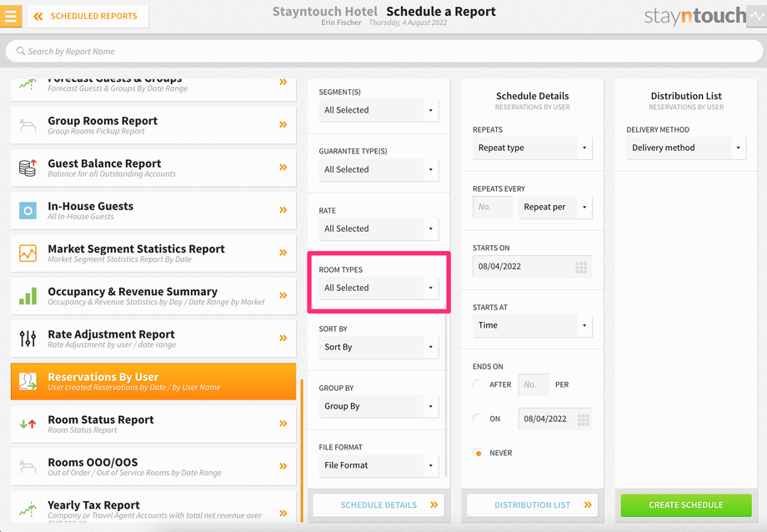This screenshot has height=532, width=767.
Task: Select the After radio button under Ends On
Action: click(479, 384)
